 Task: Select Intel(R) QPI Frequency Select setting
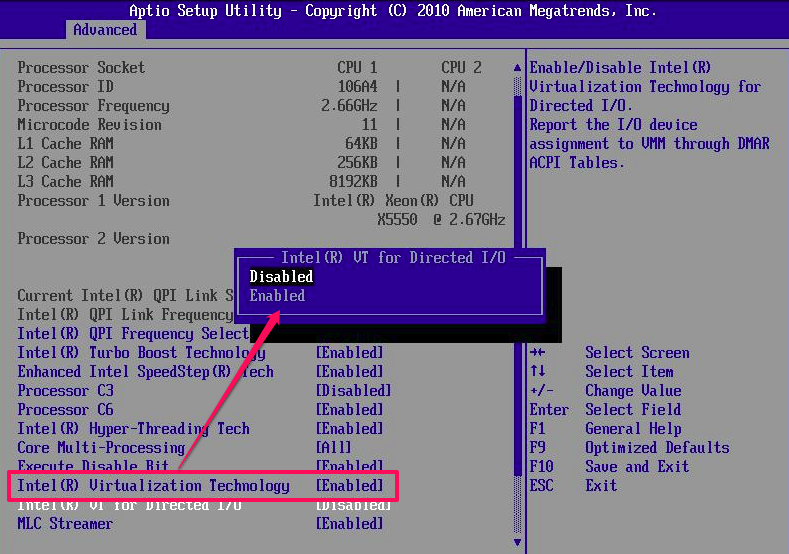133,333
